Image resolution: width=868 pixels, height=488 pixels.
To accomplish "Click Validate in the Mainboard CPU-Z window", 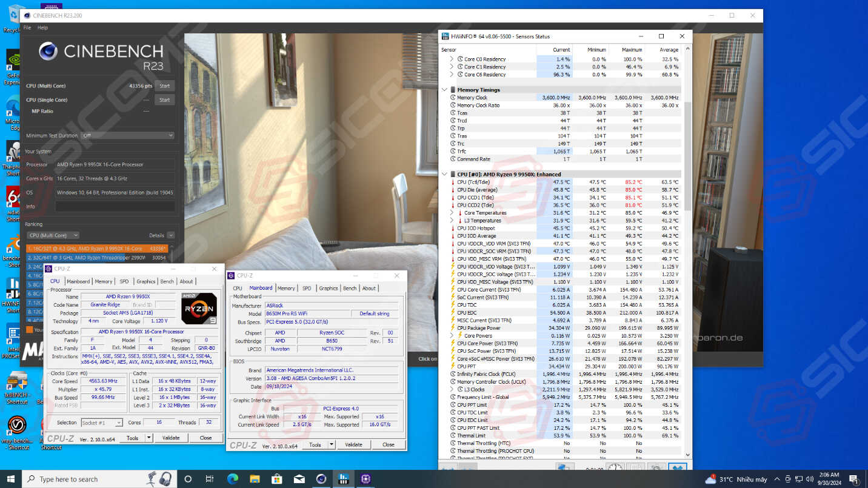I will pyautogui.click(x=353, y=444).
